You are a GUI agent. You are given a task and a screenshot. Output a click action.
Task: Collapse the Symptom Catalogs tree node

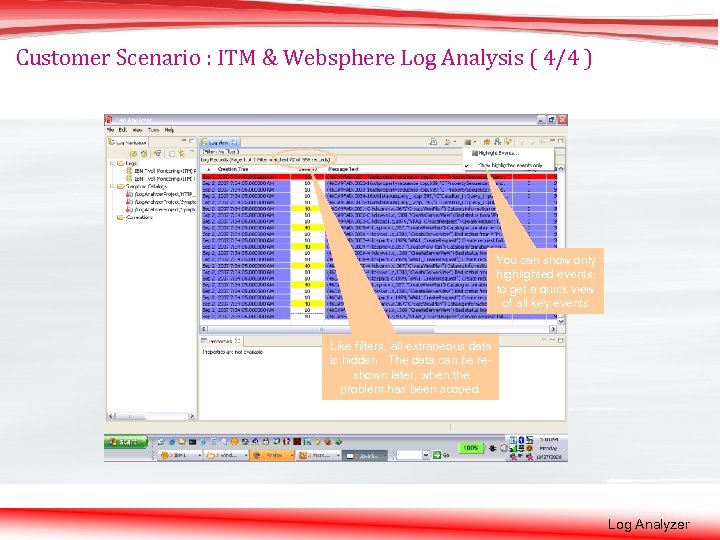coord(112,186)
